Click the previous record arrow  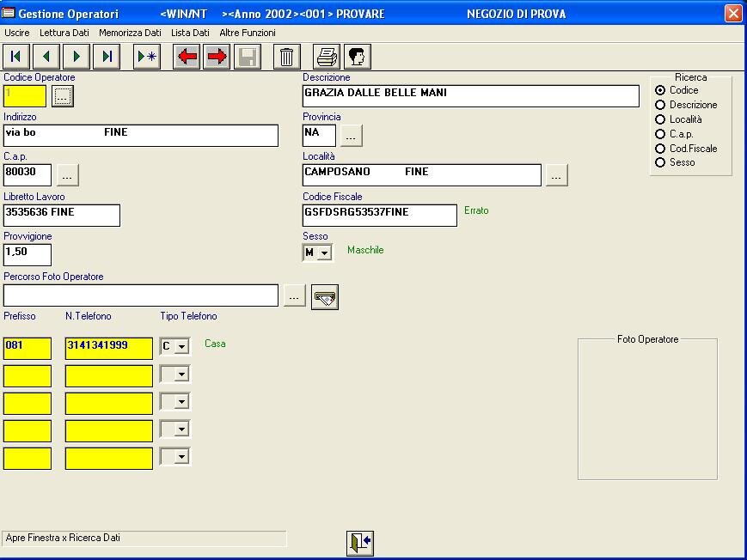46,57
